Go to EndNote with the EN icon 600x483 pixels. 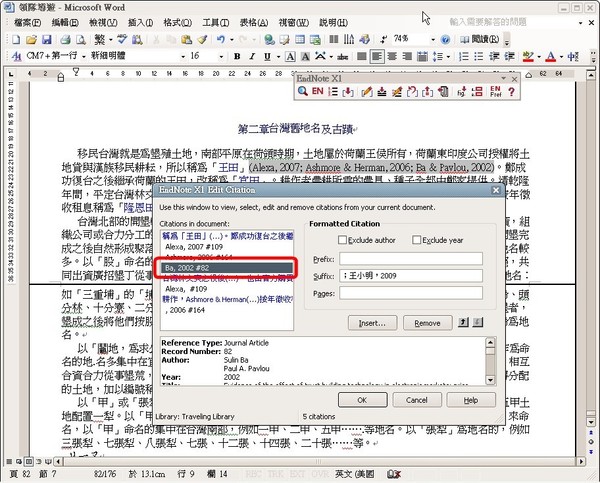(x=318, y=91)
